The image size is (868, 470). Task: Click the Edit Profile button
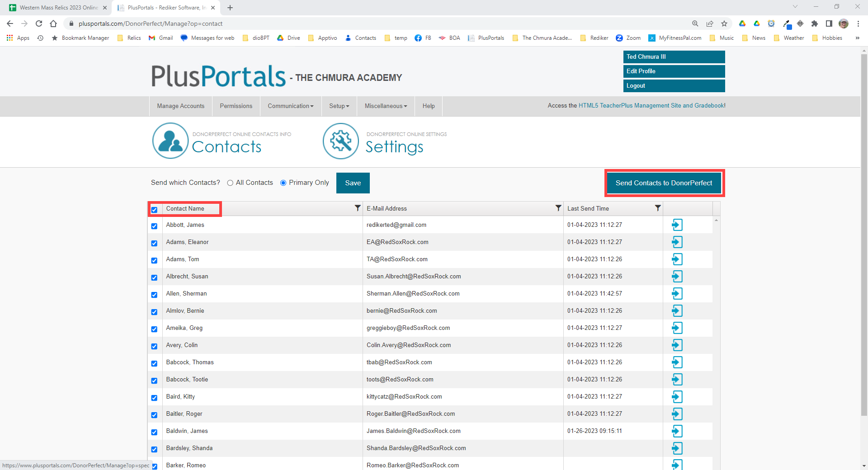coord(674,71)
